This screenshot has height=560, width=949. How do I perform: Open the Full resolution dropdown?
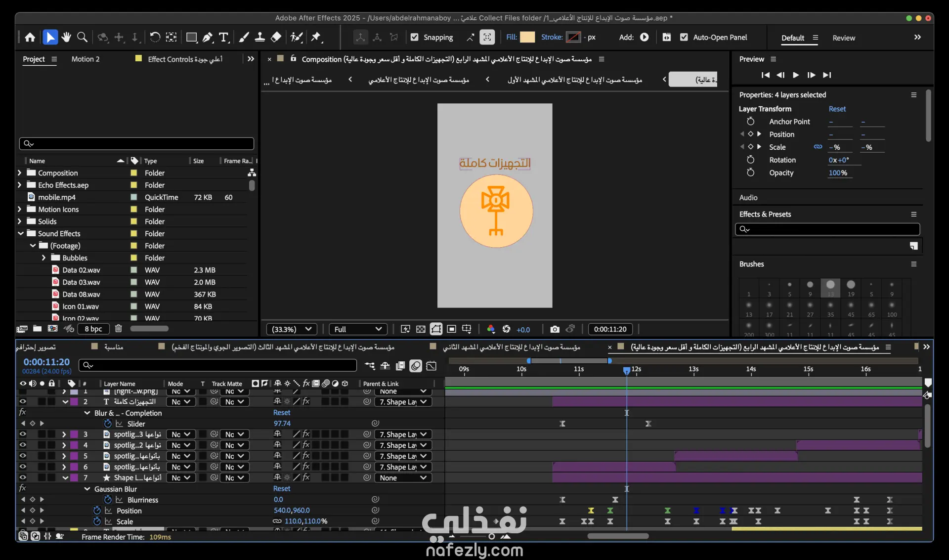pos(358,329)
